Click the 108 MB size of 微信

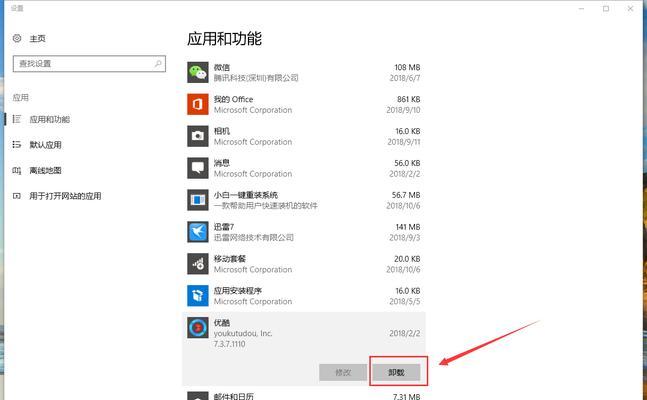(x=407, y=67)
